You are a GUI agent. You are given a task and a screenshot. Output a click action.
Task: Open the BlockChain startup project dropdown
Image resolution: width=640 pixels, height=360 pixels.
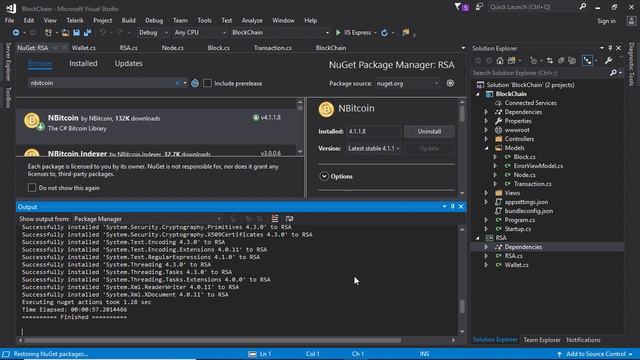point(280,33)
